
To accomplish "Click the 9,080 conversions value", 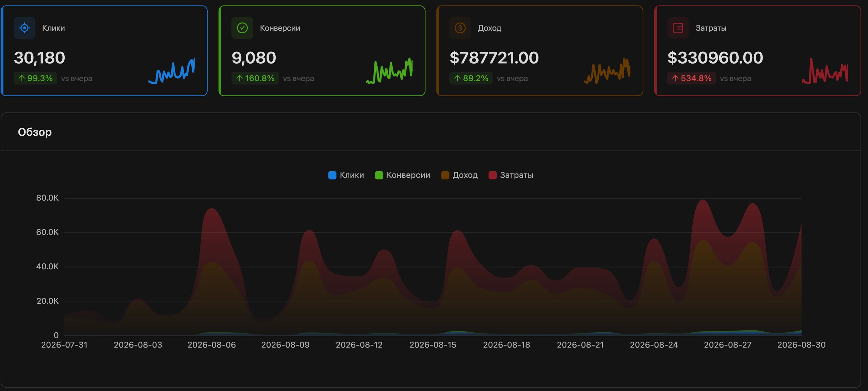I will click(x=254, y=58).
